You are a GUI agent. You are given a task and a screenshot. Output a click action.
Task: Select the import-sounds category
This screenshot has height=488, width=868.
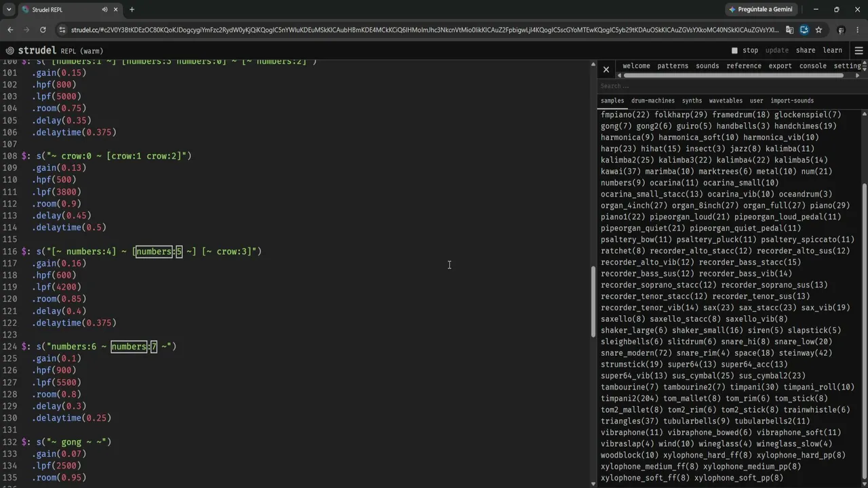792,101
